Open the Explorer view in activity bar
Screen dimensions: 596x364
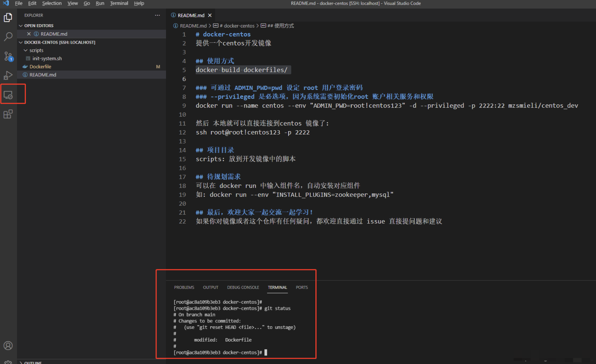click(8, 17)
